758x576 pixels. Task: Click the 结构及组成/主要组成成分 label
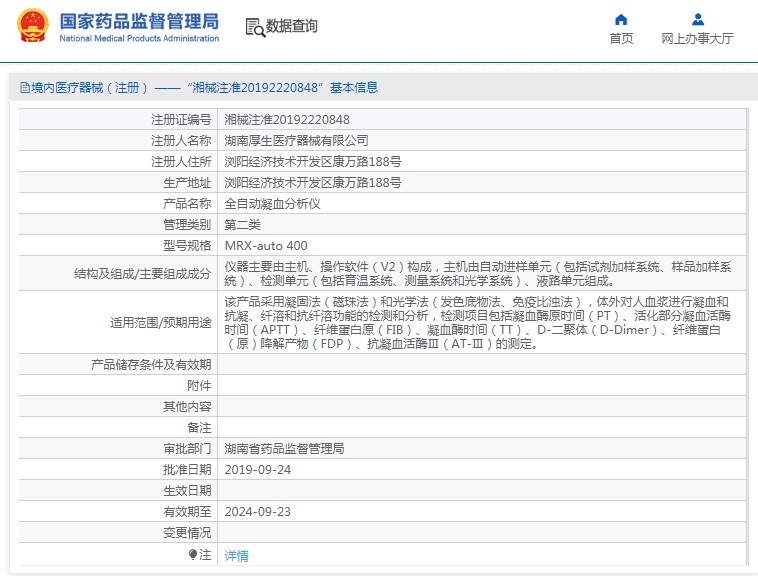[x=143, y=274]
